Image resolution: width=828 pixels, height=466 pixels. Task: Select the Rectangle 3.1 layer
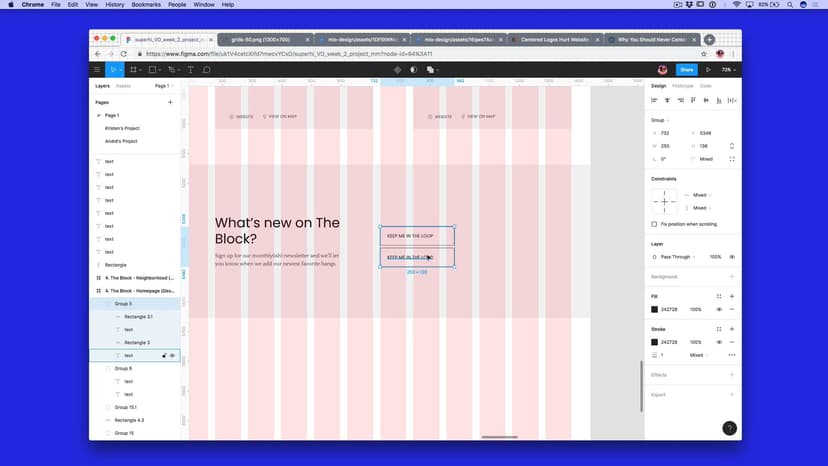[x=138, y=316]
